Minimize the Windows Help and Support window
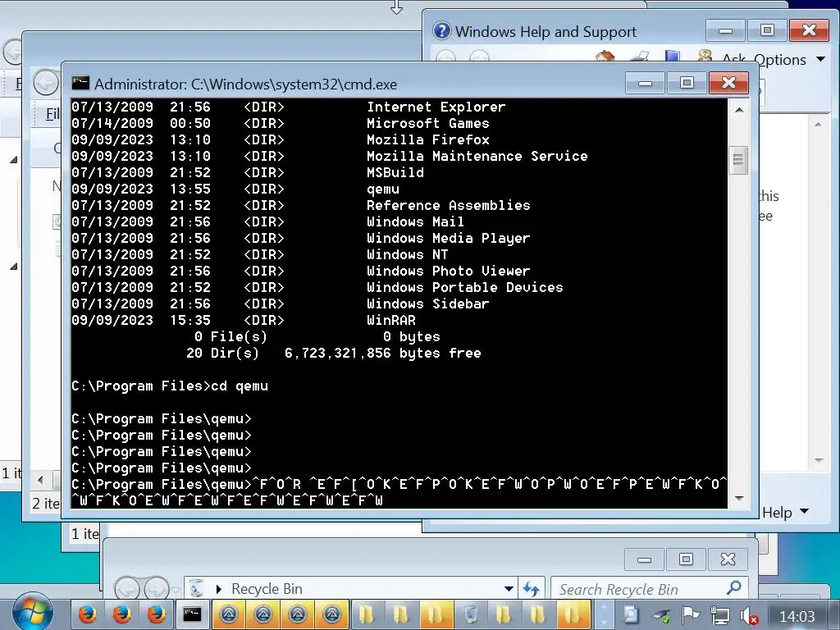 tap(725, 30)
